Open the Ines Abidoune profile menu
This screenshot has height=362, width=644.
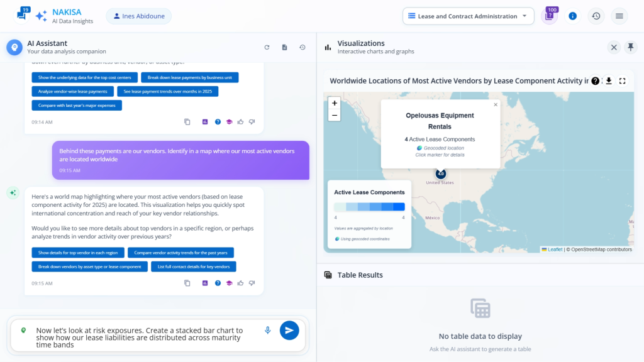138,16
